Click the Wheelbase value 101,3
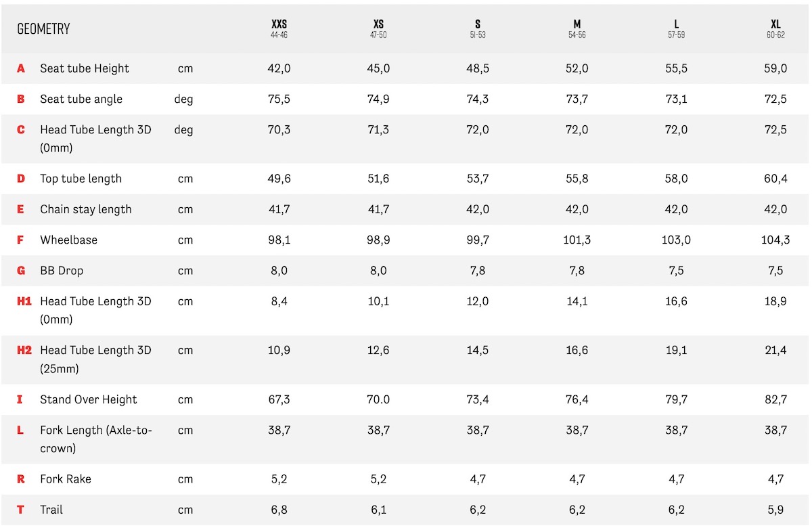 (x=577, y=240)
